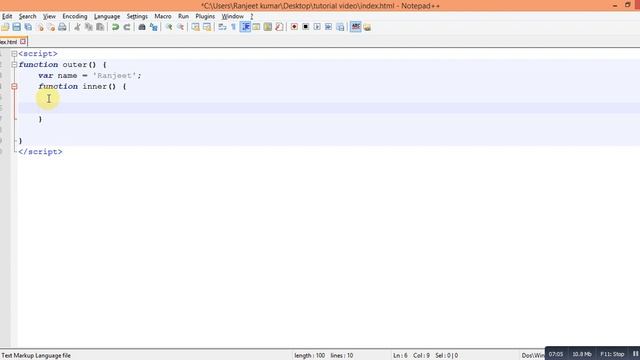Click the Zoom Out magnifier icon
This screenshot has width=640, height=360.
pyautogui.click(x=180, y=27)
